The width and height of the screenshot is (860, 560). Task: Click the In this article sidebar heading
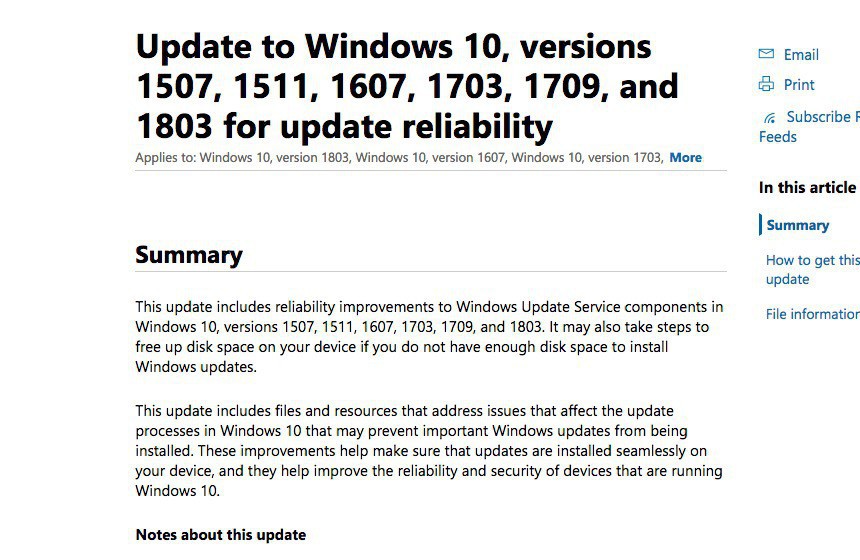point(807,187)
